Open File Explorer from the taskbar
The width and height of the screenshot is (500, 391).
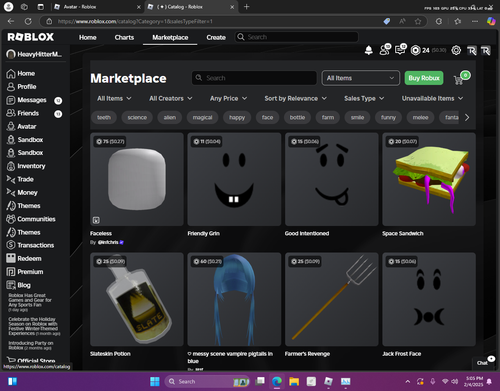tap(294, 381)
